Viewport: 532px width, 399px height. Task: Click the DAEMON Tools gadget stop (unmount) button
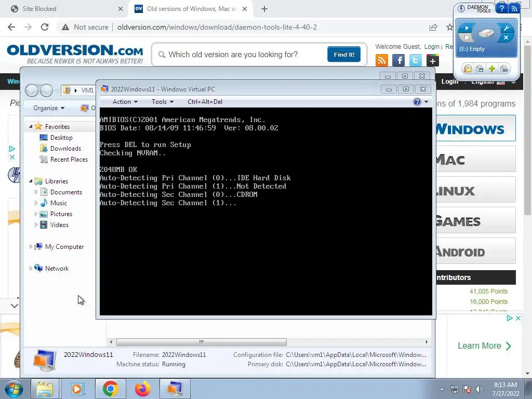point(466,37)
